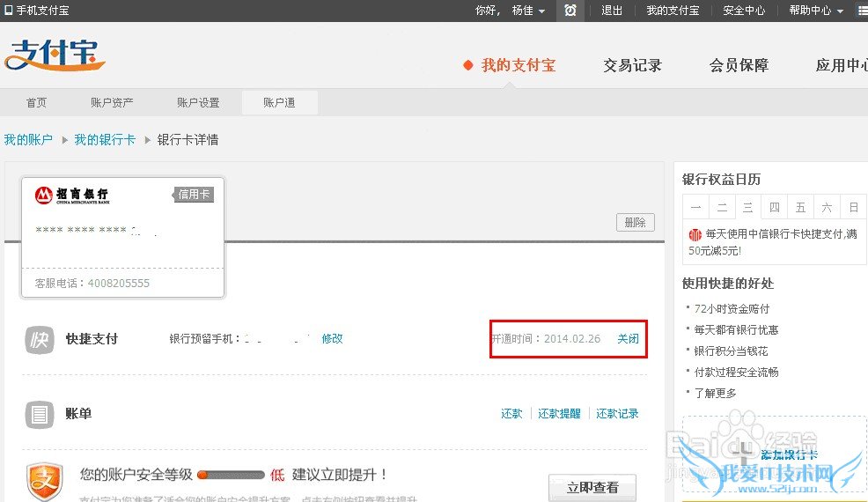868x502 pixels.
Task: Click the 还款记录 link
Action: coord(617,413)
